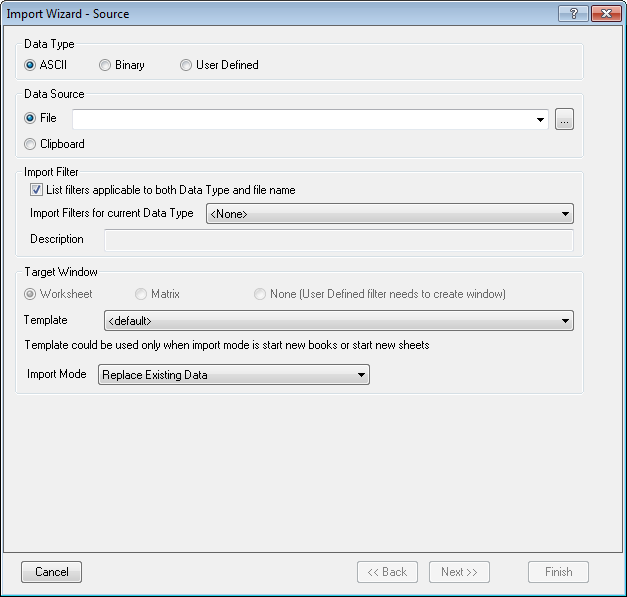Select the ASCII data type
Viewport: 627px width, 597px height.
click(x=30, y=65)
